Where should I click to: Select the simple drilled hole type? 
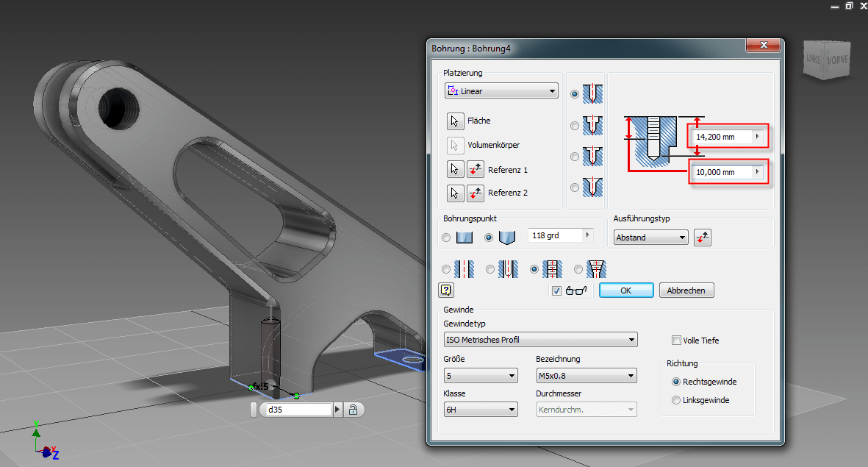575,94
